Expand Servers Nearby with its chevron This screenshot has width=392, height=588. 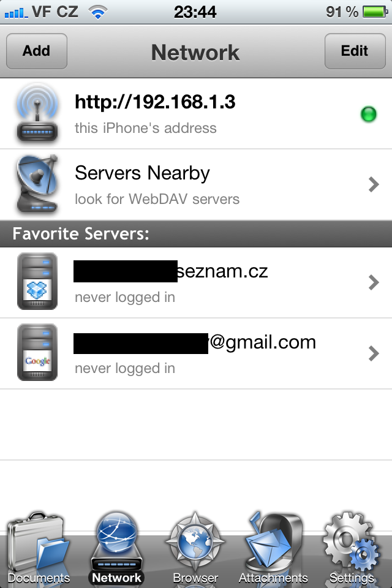point(374,184)
